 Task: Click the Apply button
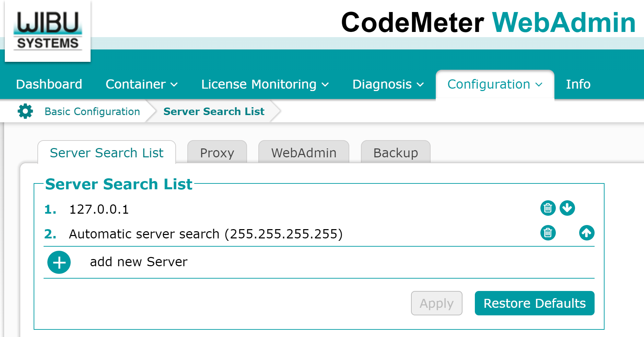[436, 303]
